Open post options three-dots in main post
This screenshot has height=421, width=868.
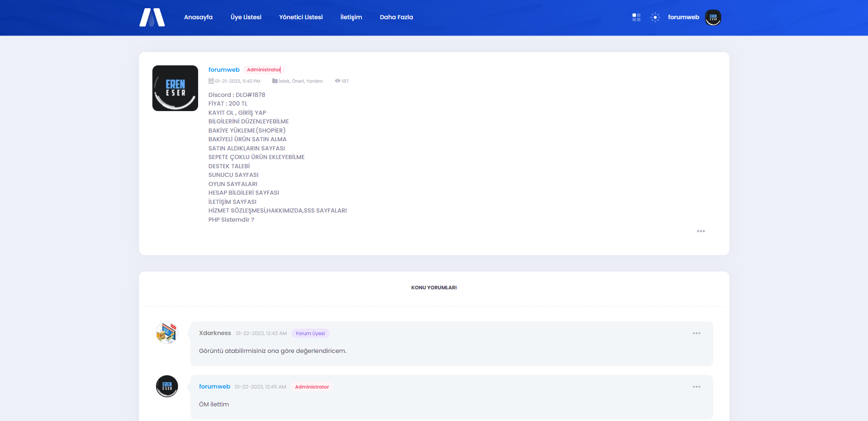[701, 231]
